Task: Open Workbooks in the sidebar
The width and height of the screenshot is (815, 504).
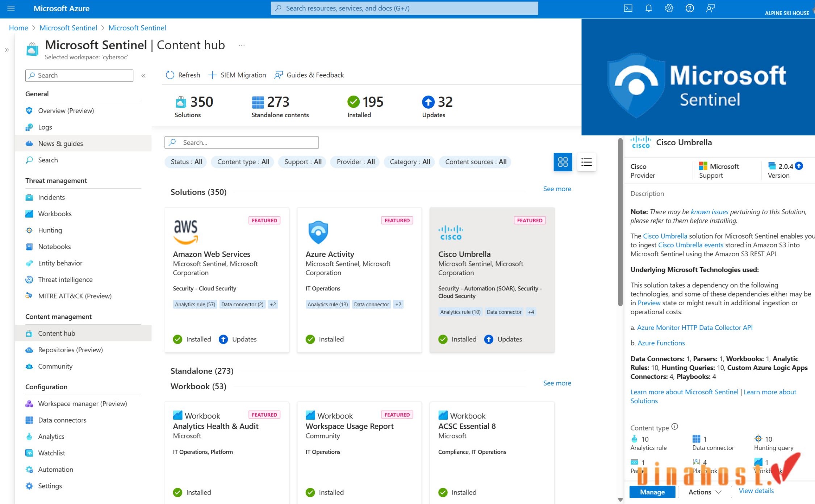Action: [83, 214]
